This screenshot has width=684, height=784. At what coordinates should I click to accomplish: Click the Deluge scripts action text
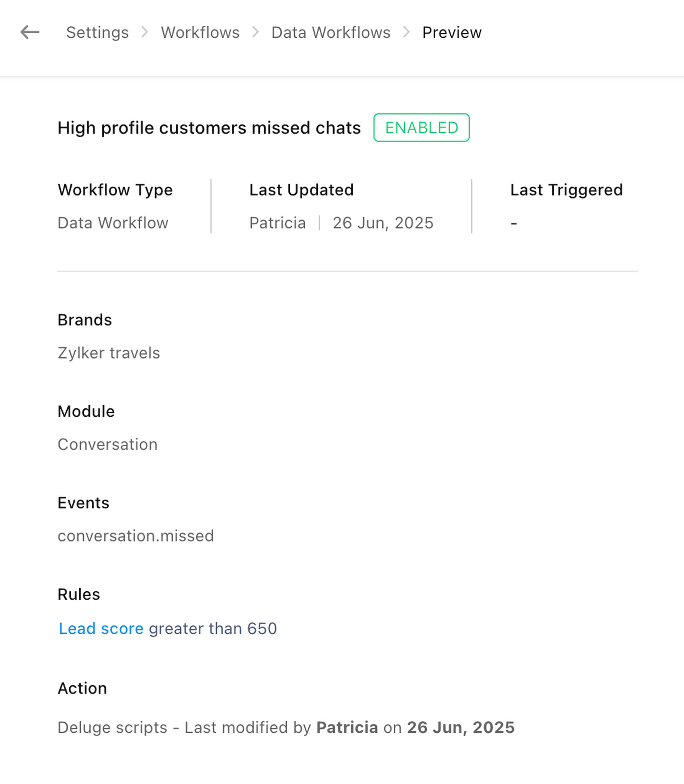pos(112,728)
